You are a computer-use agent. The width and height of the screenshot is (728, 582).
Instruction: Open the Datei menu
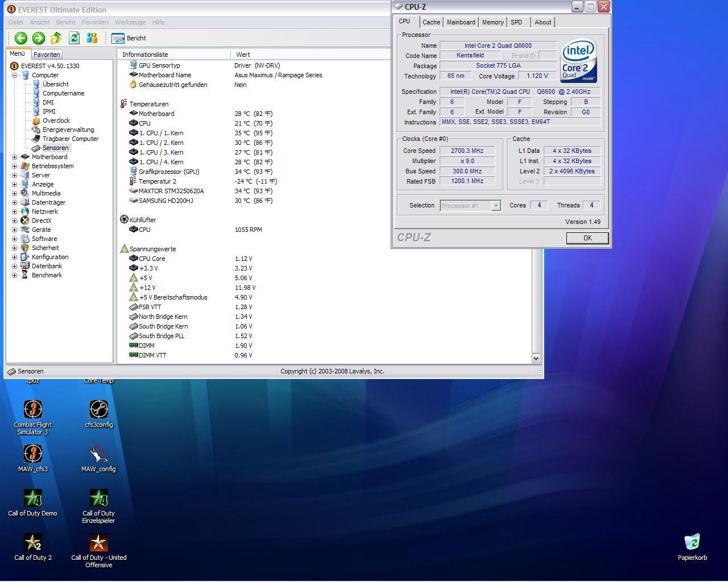(16, 22)
